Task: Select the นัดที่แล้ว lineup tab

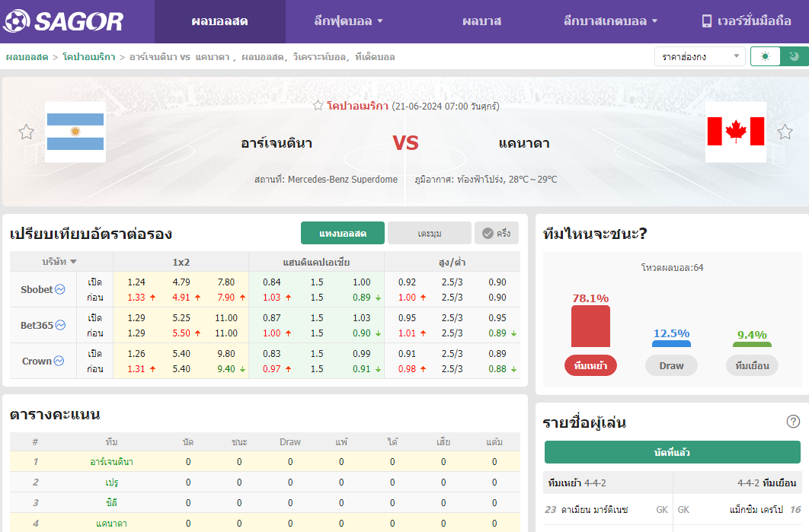Action: pyautogui.click(x=673, y=452)
